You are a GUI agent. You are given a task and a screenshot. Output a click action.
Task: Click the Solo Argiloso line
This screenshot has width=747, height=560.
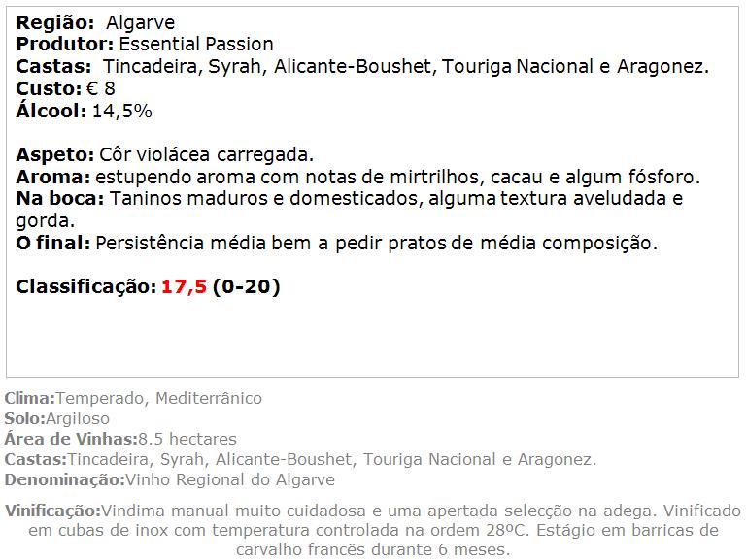[x=56, y=418]
